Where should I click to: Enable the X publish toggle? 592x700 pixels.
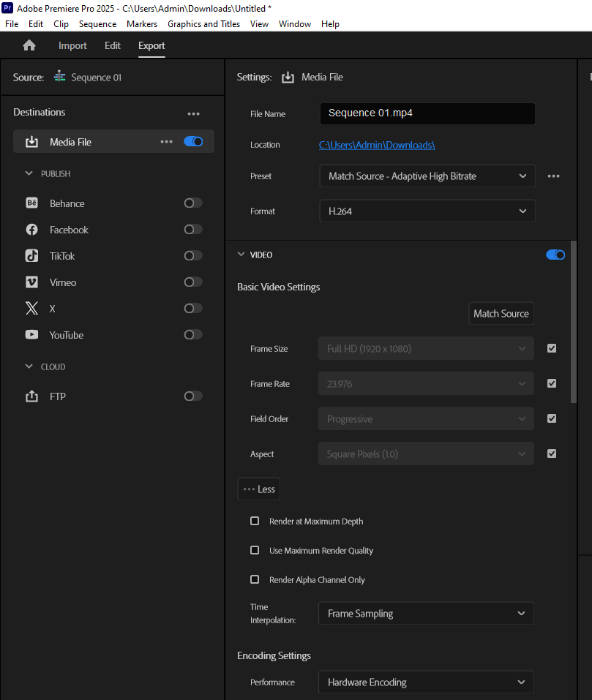tap(193, 309)
